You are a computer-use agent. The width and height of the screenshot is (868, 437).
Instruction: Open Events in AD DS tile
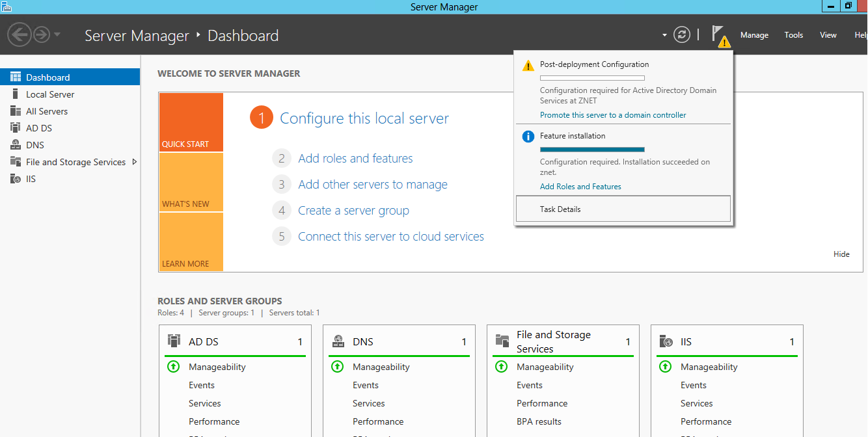[202, 385]
